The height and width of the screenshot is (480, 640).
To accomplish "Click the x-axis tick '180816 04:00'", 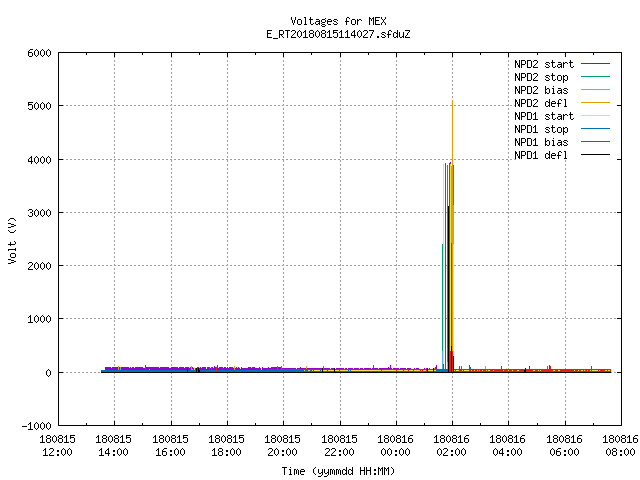I will pos(507,446).
